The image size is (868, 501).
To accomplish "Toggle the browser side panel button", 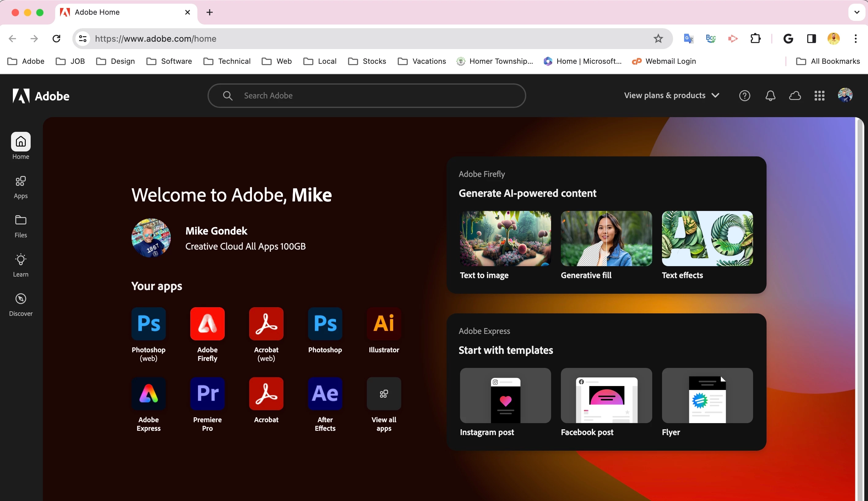I will point(811,39).
